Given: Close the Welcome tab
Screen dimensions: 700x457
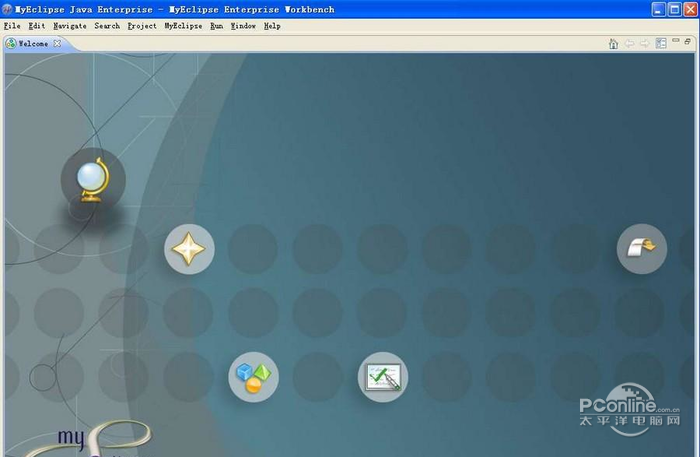Looking at the screenshot, I should tap(57, 43).
